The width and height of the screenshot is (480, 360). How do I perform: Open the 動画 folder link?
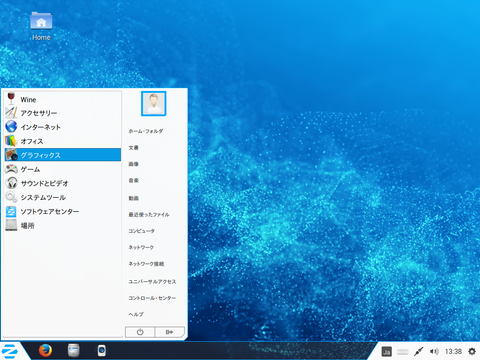point(134,198)
